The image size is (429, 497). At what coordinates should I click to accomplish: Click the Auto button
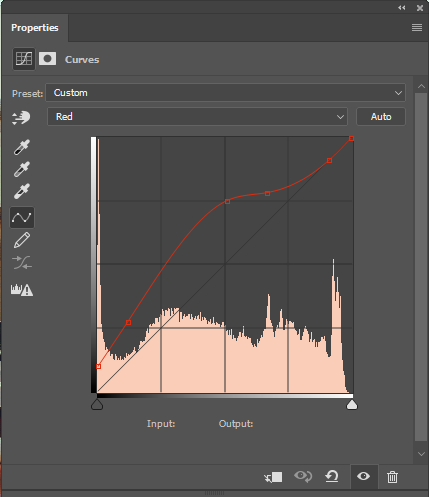[x=381, y=117]
